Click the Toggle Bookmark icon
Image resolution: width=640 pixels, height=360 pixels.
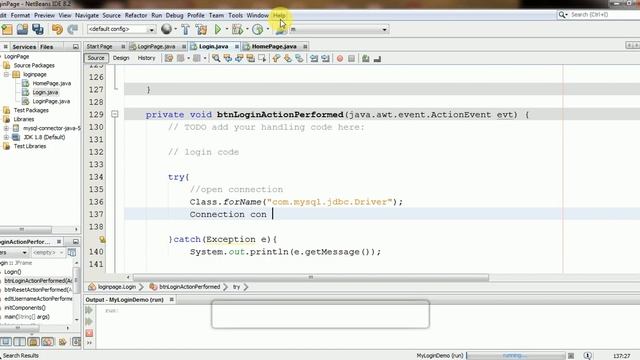[299, 58]
